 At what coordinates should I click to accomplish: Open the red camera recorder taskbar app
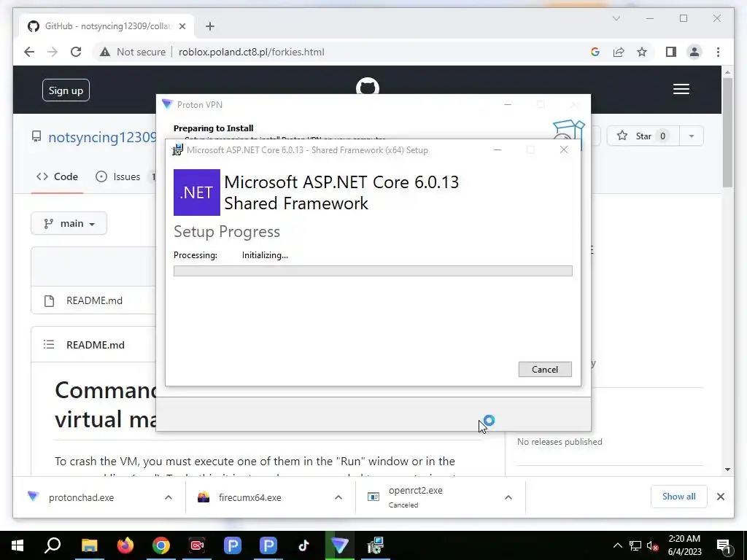[x=197, y=545]
